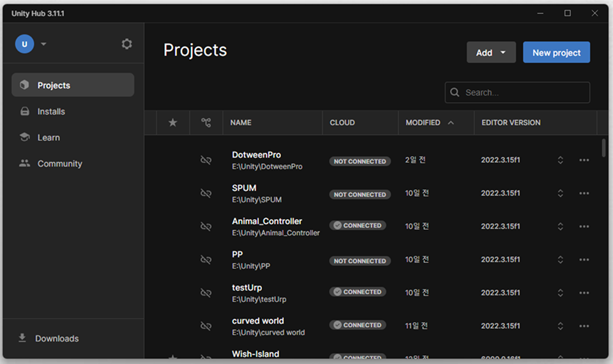Click the 11일 전 modified date

[x=416, y=326]
